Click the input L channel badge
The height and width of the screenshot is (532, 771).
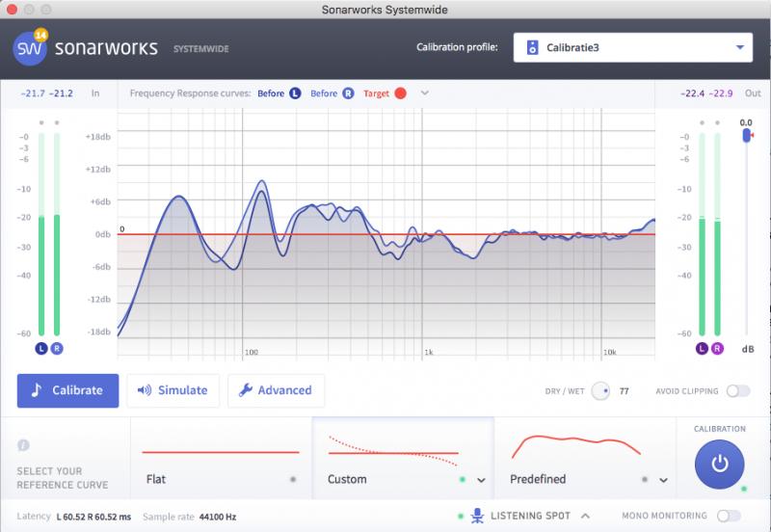tap(41, 349)
